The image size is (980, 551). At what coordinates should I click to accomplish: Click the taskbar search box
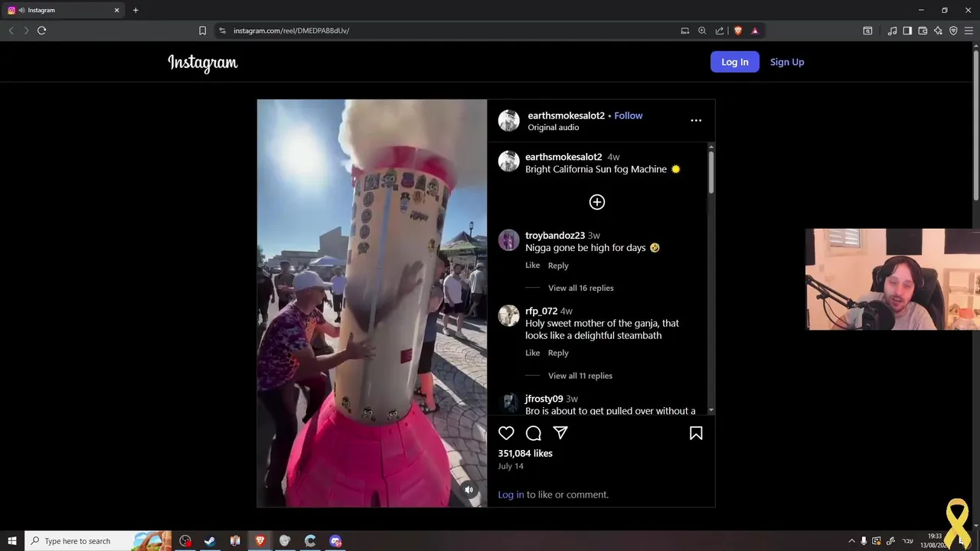pyautogui.click(x=98, y=541)
